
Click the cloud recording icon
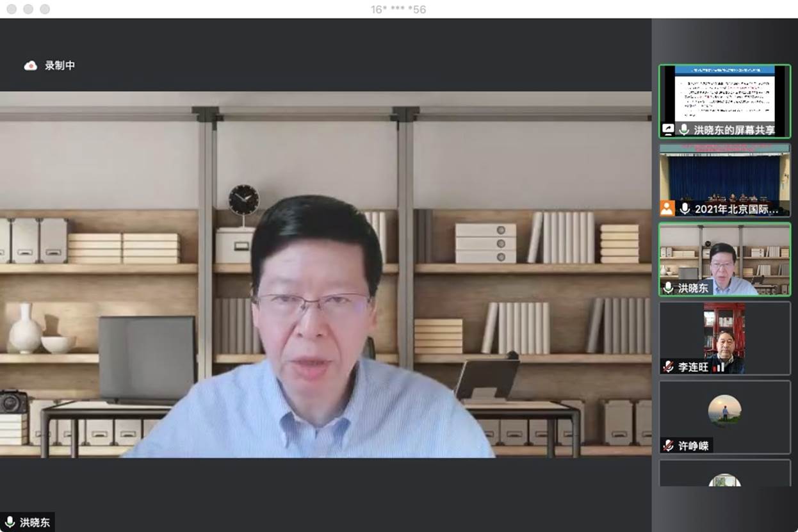click(30, 65)
